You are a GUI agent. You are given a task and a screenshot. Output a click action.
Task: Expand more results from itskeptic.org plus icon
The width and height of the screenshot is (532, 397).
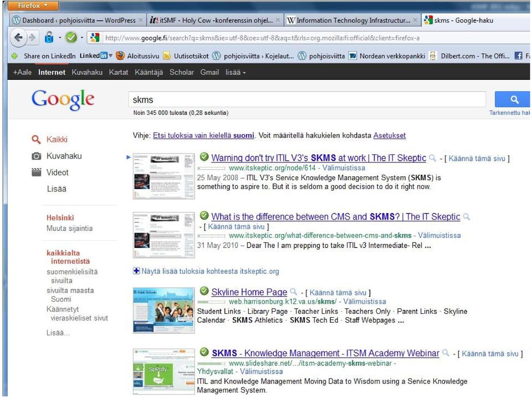tap(136, 271)
